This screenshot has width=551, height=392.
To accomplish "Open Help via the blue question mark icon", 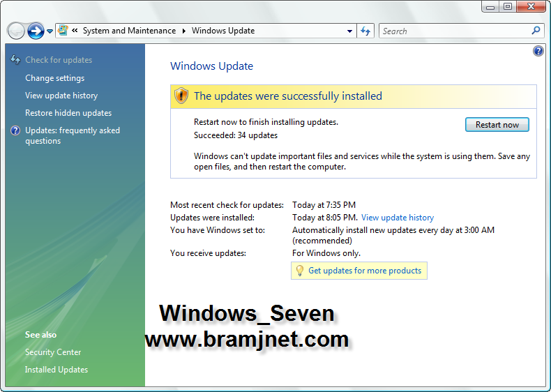I will point(538,52).
